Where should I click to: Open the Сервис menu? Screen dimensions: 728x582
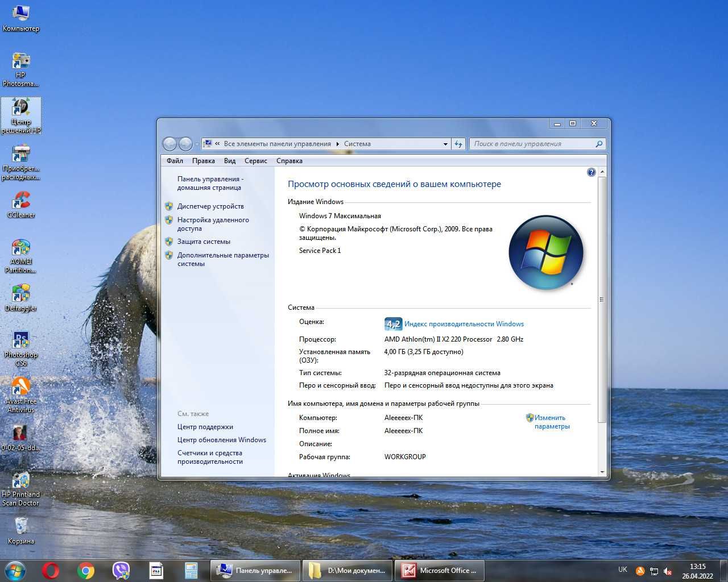(256, 161)
